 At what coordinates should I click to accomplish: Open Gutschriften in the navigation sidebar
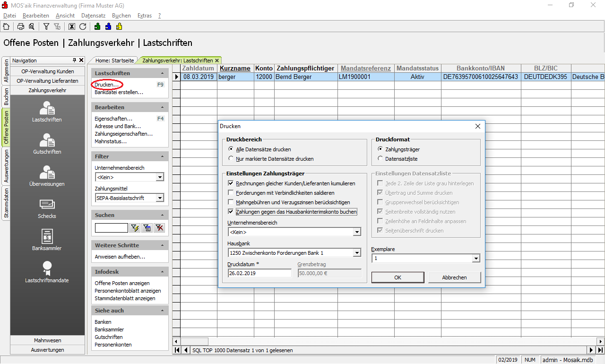(x=47, y=143)
